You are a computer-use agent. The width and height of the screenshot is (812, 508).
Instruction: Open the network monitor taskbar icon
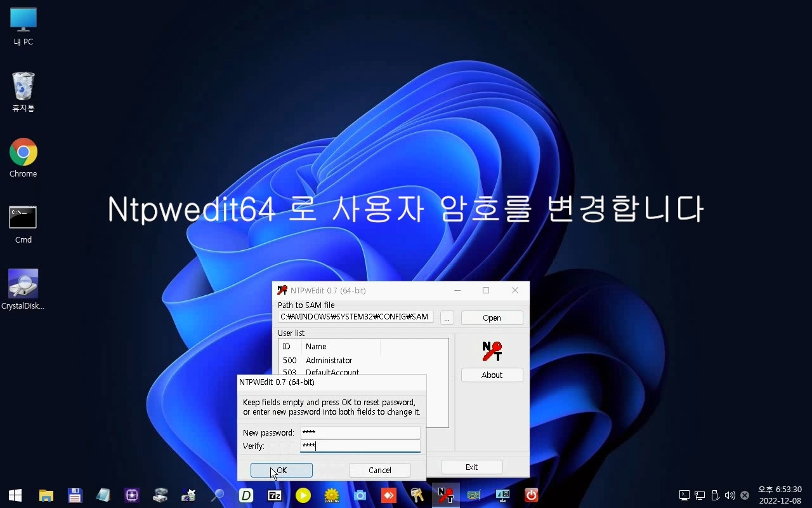[x=502, y=495]
